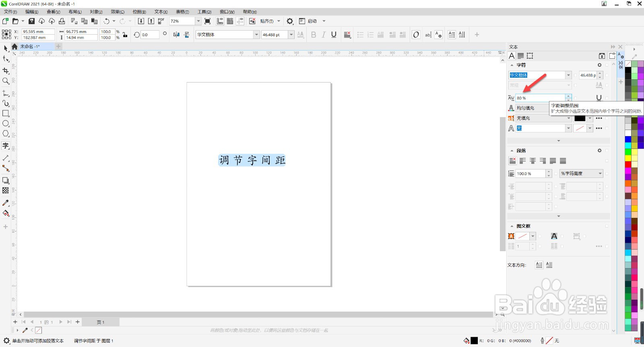This screenshot has height=347, width=644.
Task: Click the black fill indicator in status bar
Action: 474,341
